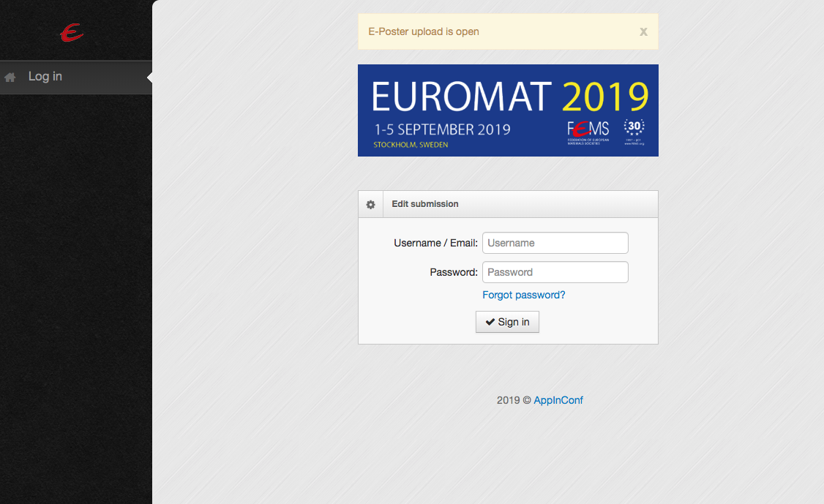
Task: Click the Sign in button
Action: 507,322
